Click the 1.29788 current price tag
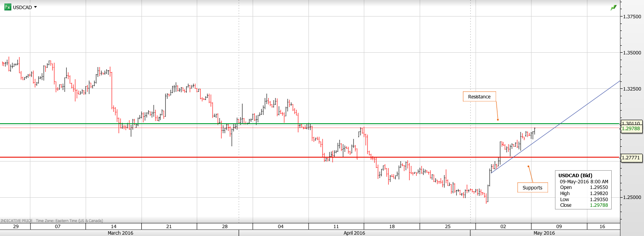The height and width of the screenshot is (236, 644). [x=631, y=129]
